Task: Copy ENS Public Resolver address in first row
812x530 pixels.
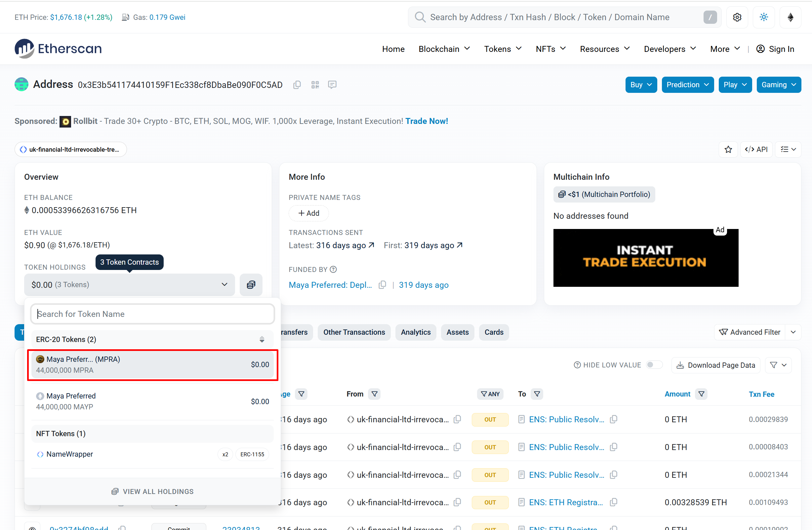Action: (x=613, y=419)
